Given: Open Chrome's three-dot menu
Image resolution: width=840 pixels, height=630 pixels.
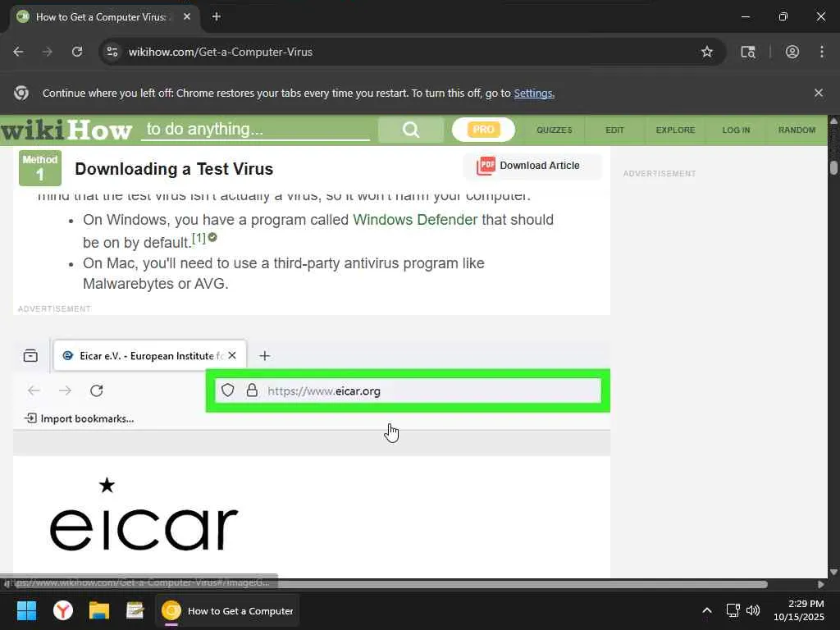Looking at the screenshot, I should (x=822, y=52).
